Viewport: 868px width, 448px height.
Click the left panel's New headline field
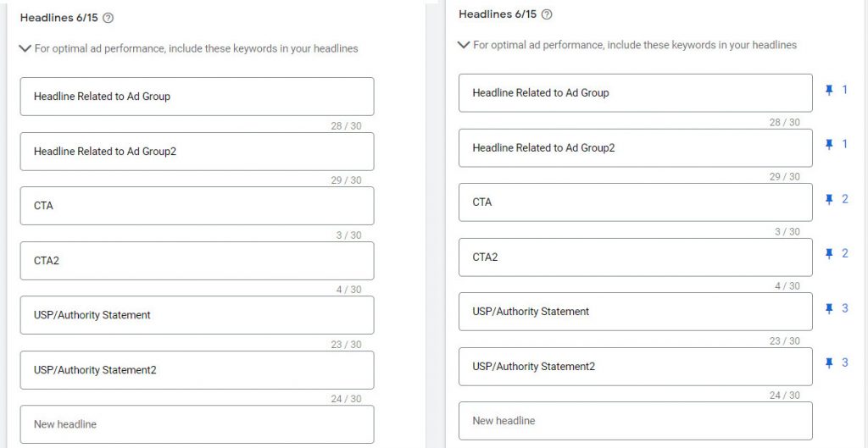pyautogui.click(x=197, y=424)
